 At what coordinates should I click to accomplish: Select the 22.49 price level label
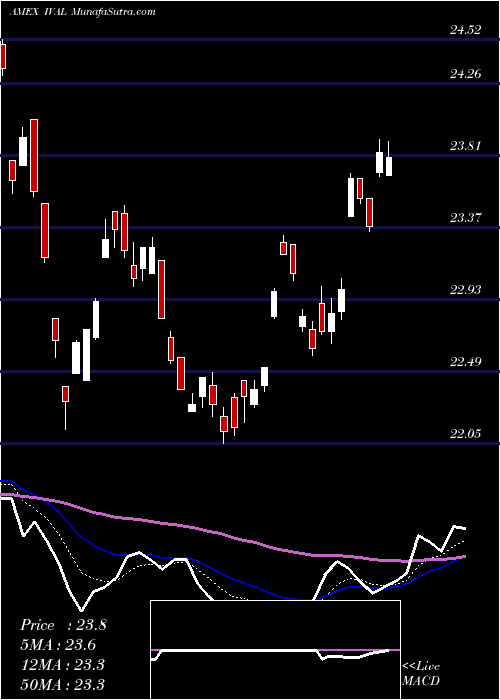466,361
